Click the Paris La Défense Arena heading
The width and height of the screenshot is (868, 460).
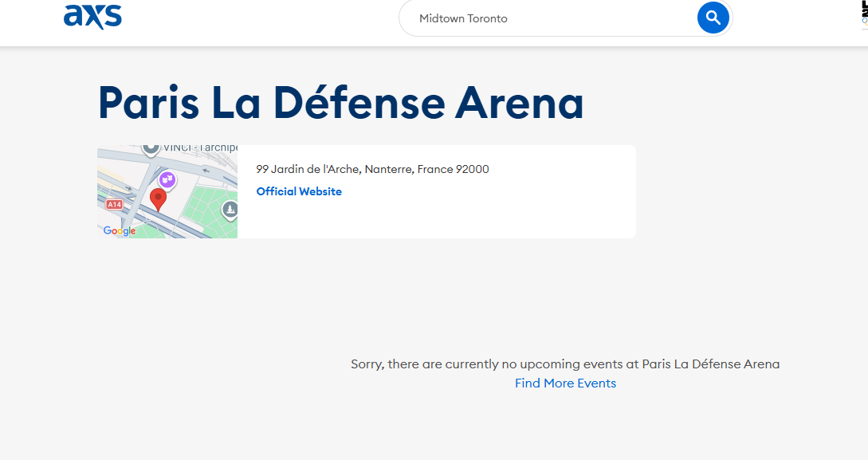tap(340, 103)
